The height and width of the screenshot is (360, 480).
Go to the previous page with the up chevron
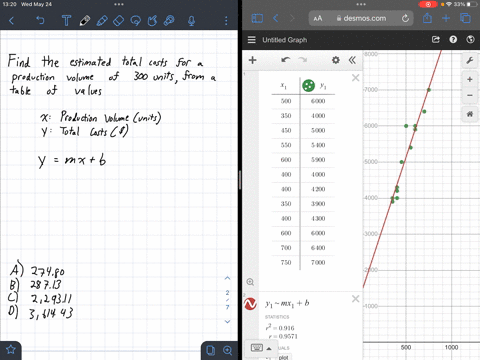point(227,278)
